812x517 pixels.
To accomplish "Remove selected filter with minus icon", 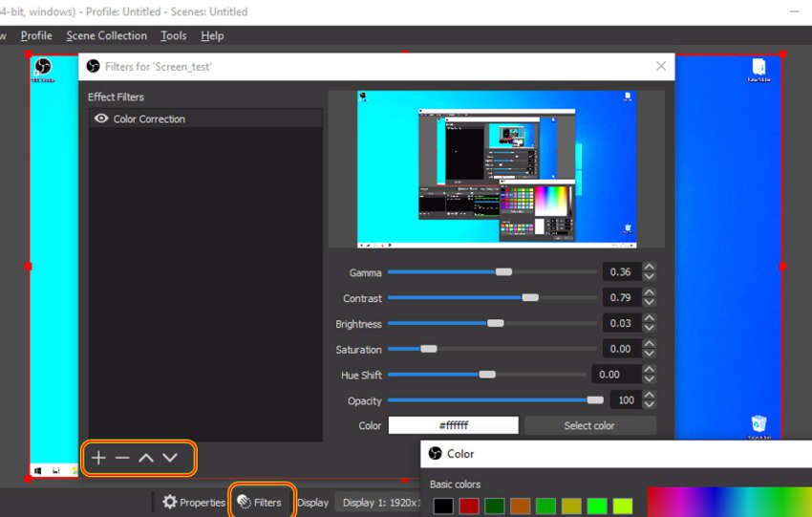I will pos(122,458).
